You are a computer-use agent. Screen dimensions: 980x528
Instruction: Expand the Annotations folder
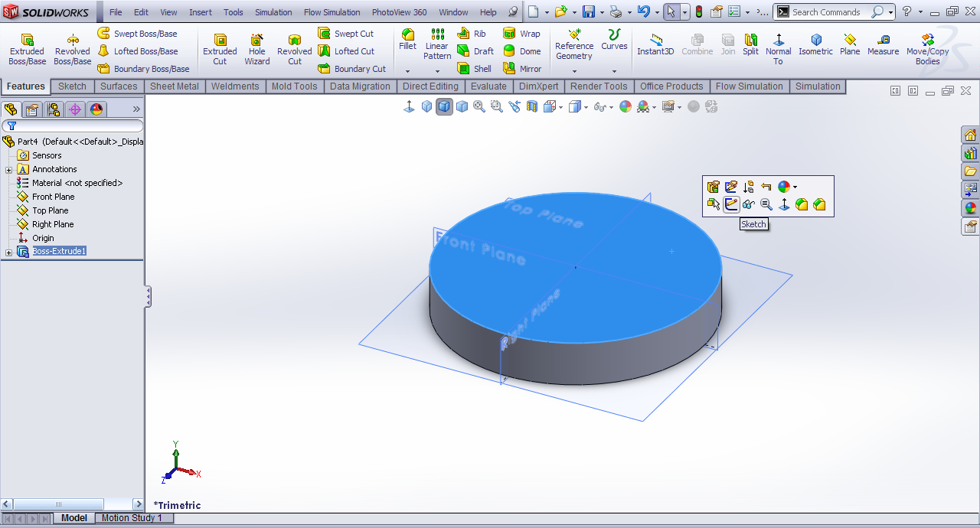click(9, 170)
